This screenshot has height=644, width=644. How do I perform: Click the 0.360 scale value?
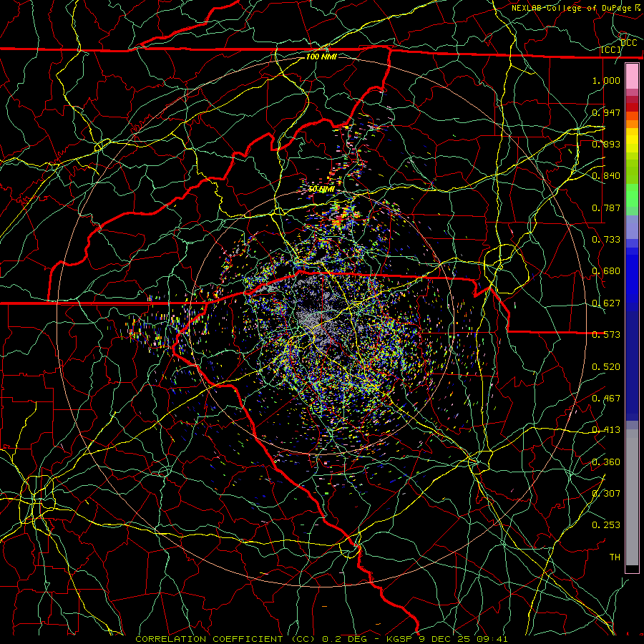pyautogui.click(x=606, y=462)
